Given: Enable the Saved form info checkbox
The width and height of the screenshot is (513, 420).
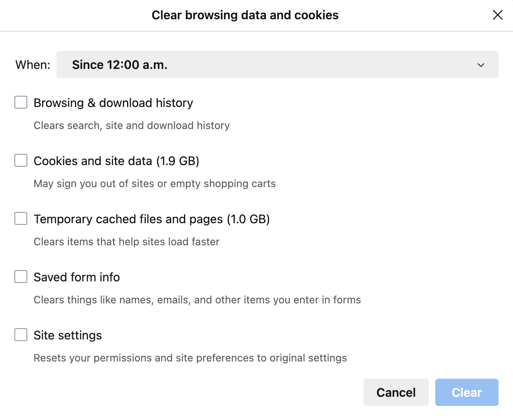Looking at the screenshot, I should (x=20, y=277).
